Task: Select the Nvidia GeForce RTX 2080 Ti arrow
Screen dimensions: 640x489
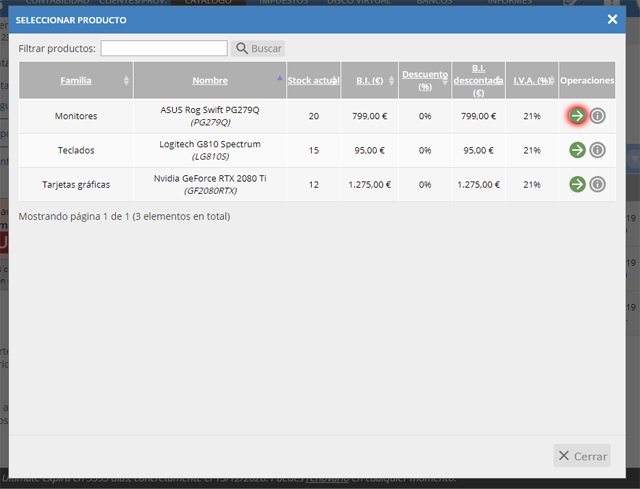Action: 577,184
